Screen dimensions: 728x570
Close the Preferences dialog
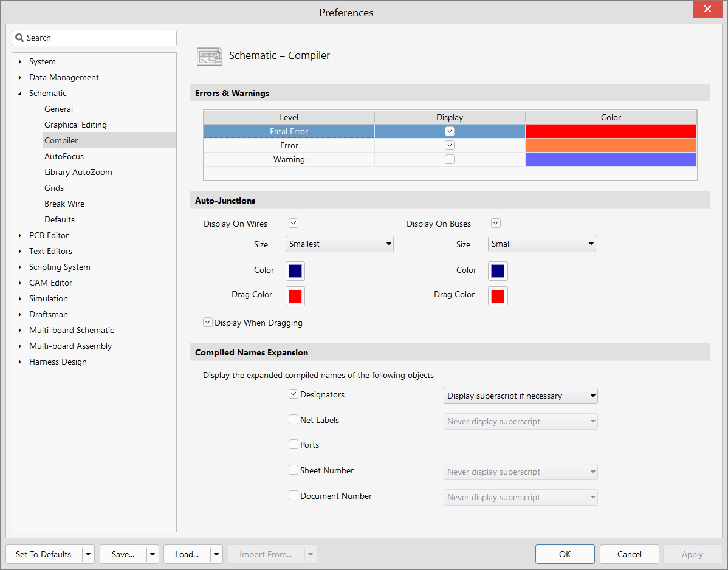(x=707, y=9)
